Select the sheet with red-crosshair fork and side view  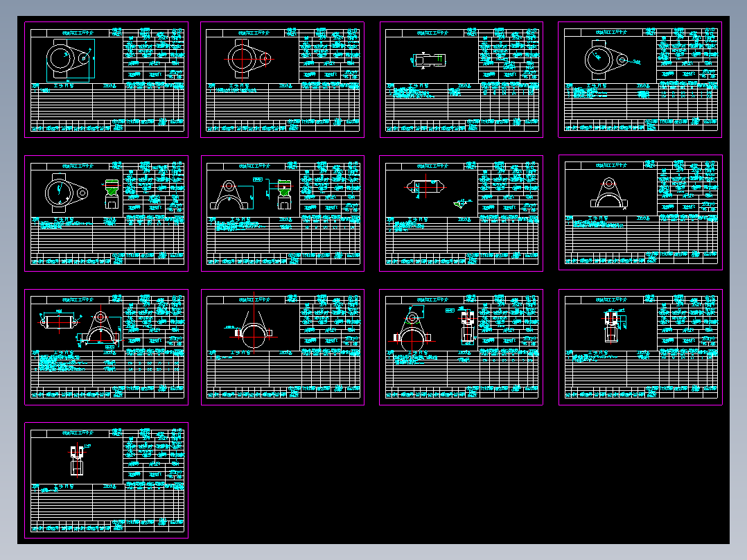coord(462,347)
